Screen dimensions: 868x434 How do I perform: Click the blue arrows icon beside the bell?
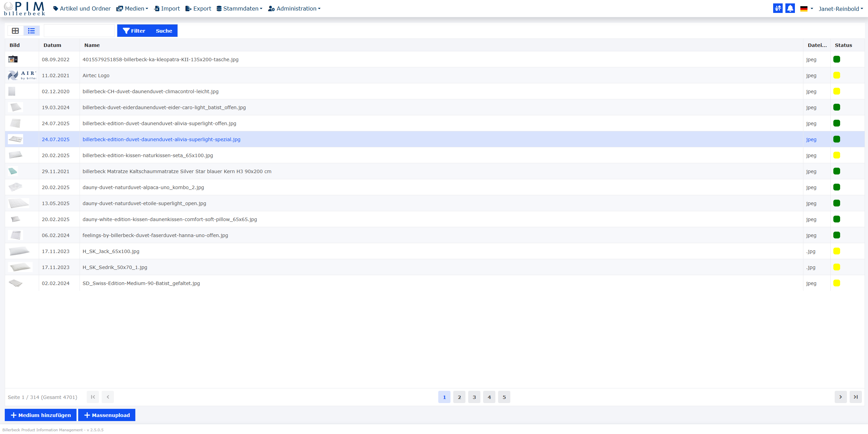[x=778, y=9]
